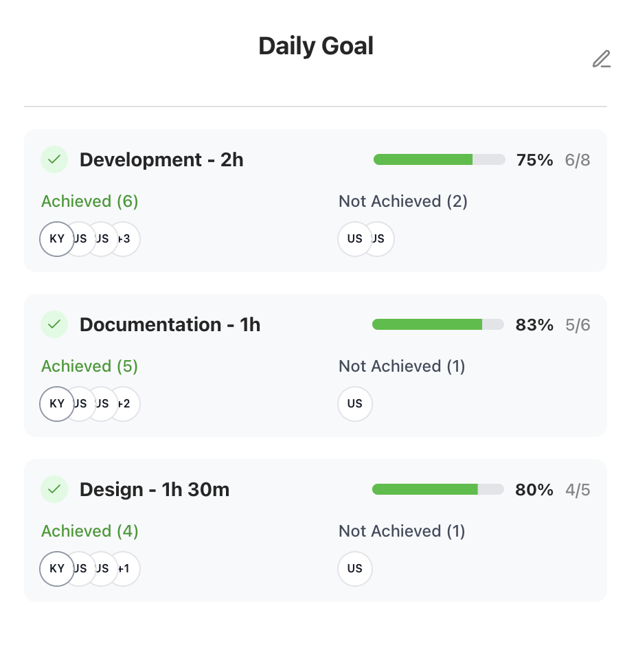Click KY avatar in the Documentation card
636x672 pixels.
[x=57, y=404]
